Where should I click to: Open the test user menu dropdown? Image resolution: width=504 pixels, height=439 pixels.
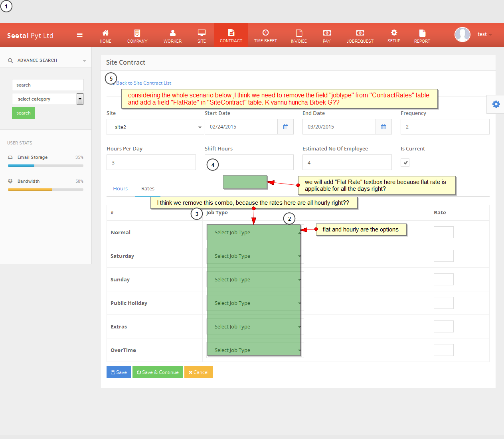pyautogui.click(x=484, y=34)
